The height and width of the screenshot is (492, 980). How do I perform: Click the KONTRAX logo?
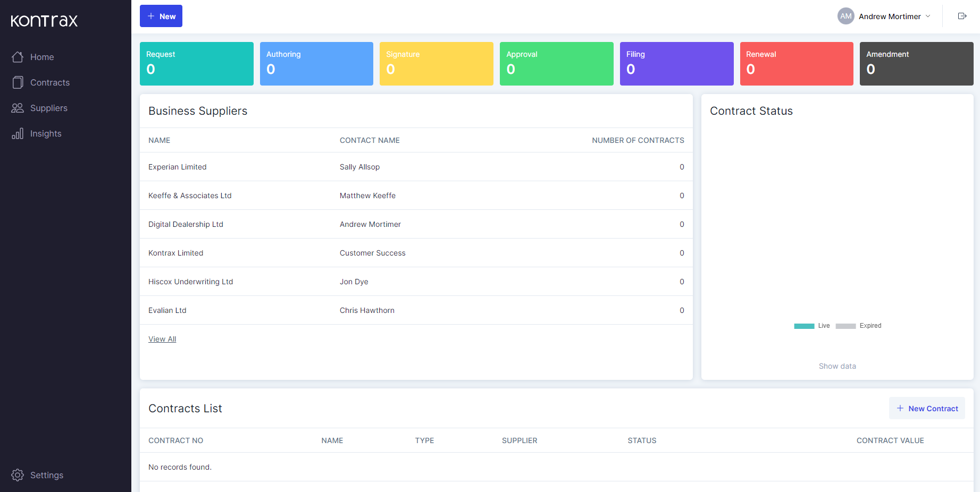pos(44,21)
